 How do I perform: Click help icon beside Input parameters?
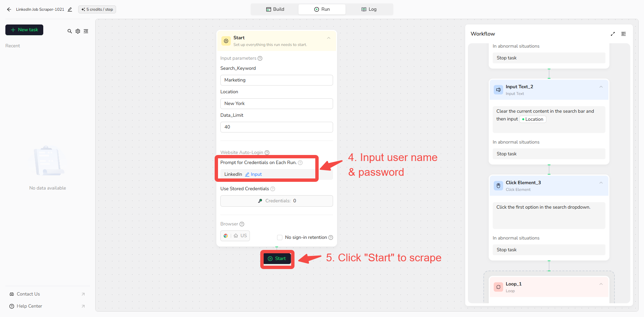(x=260, y=58)
